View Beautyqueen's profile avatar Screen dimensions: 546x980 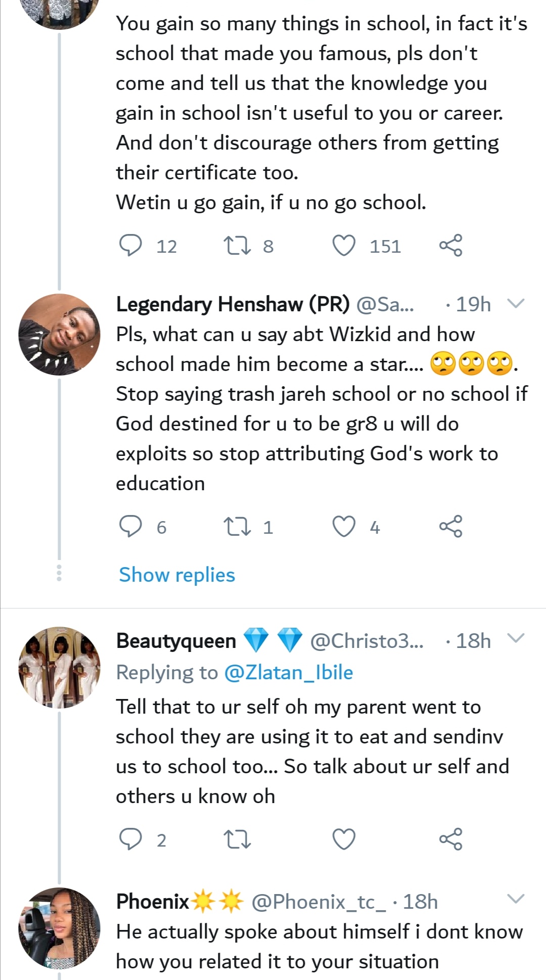[x=59, y=667]
